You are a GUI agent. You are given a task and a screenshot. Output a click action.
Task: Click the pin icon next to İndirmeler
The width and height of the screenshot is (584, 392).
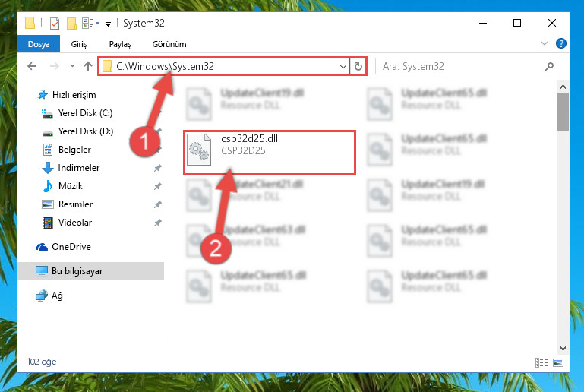pos(158,168)
